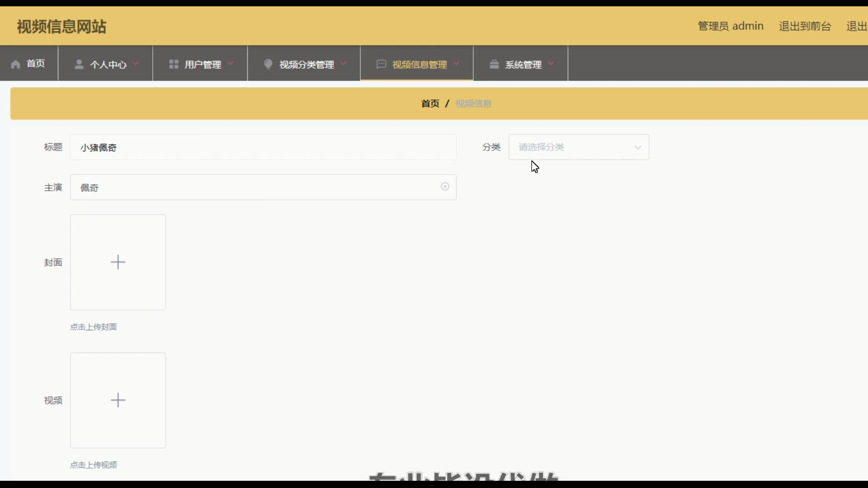Viewport: 868px width, 488px height.
Task: Click the person icon beside 个人中心
Action: tap(79, 64)
